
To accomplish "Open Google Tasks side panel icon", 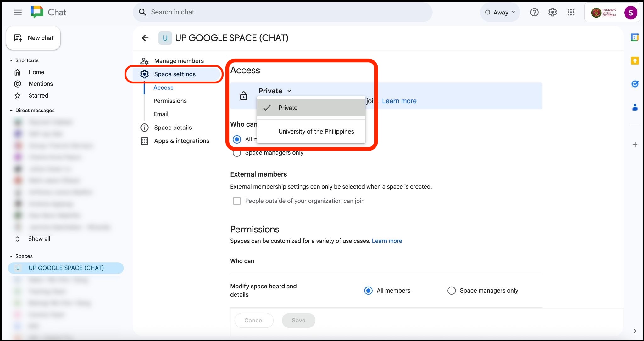I will coord(635,84).
